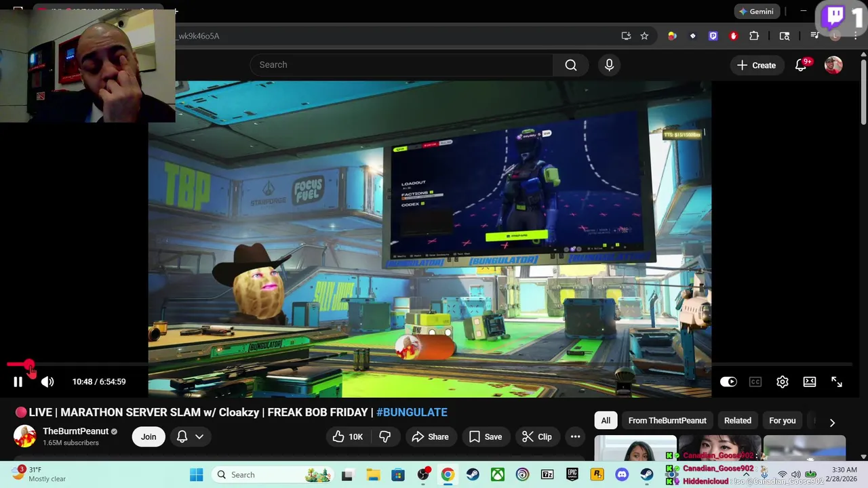Open Epic Games Launcher from taskbar

[572, 475]
